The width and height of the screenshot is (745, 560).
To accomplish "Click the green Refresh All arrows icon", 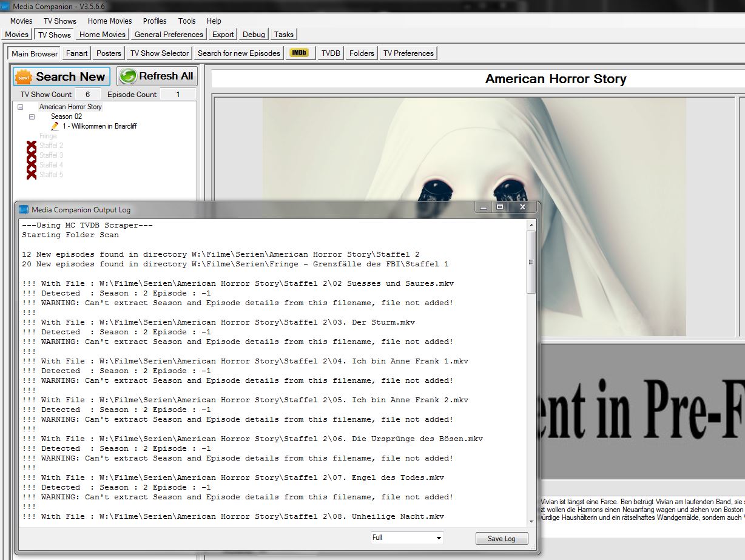I will pyautogui.click(x=128, y=76).
